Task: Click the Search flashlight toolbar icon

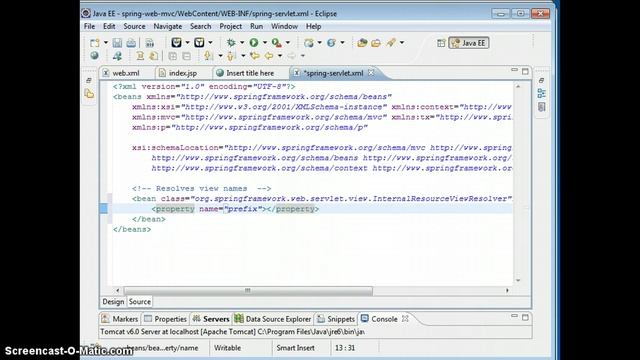Action: (391, 42)
